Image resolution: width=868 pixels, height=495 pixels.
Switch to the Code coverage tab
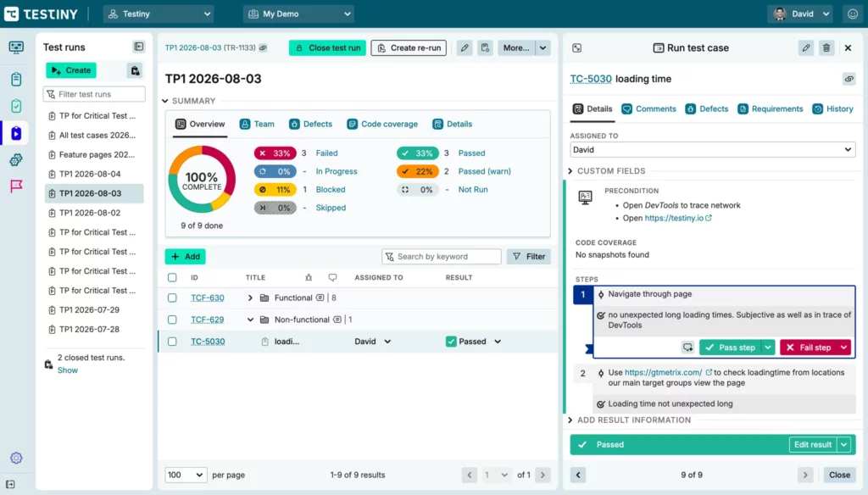pyautogui.click(x=382, y=124)
